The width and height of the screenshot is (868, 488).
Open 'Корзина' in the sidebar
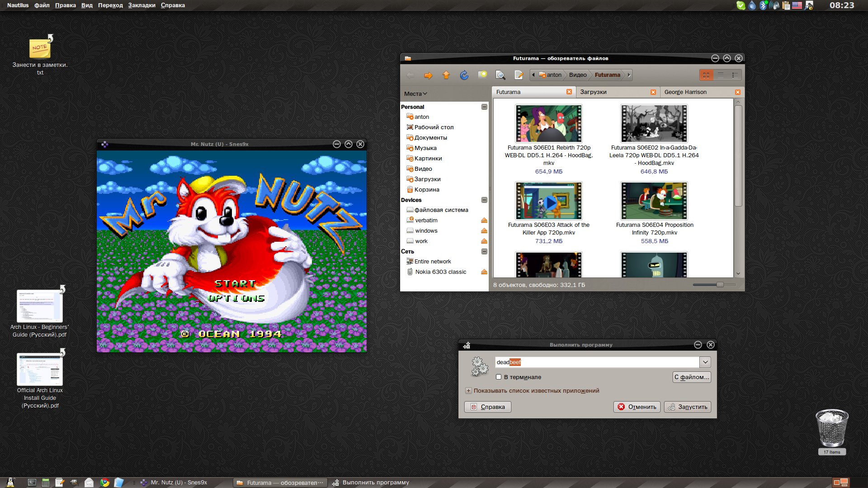(426, 190)
